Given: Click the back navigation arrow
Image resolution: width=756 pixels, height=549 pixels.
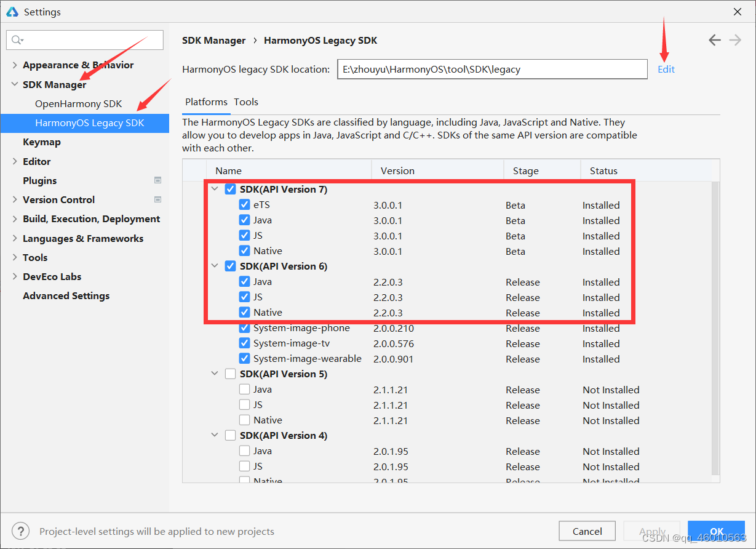Looking at the screenshot, I should pos(714,40).
